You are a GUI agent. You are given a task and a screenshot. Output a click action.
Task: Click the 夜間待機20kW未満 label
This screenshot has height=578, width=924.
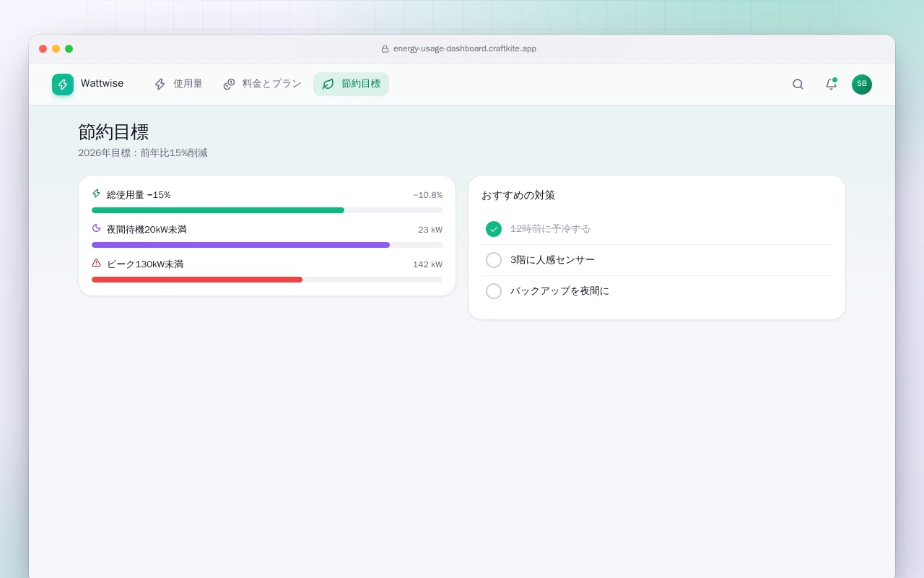pos(147,230)
